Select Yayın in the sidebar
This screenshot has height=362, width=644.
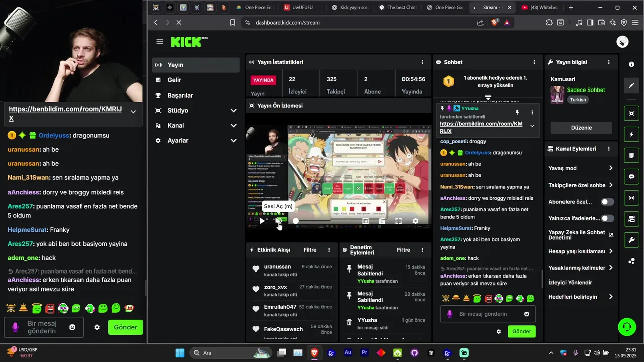click(196, 65)
